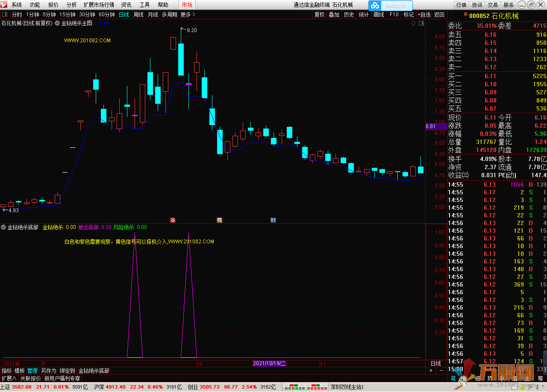Expand the 更多 timeframe options
Screen dimensions: 547x392
tap(188, 15)
